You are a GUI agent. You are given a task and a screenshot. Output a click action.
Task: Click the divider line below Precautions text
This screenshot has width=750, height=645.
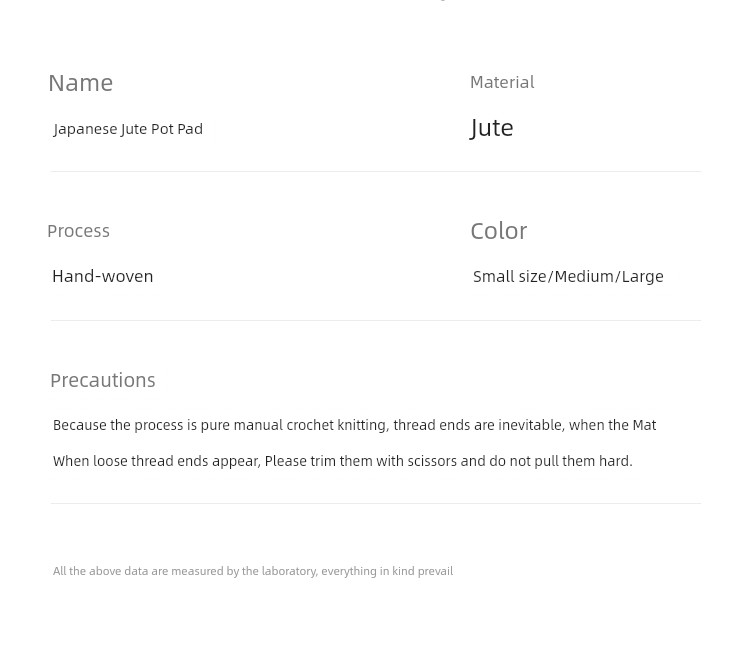(376, 503)
